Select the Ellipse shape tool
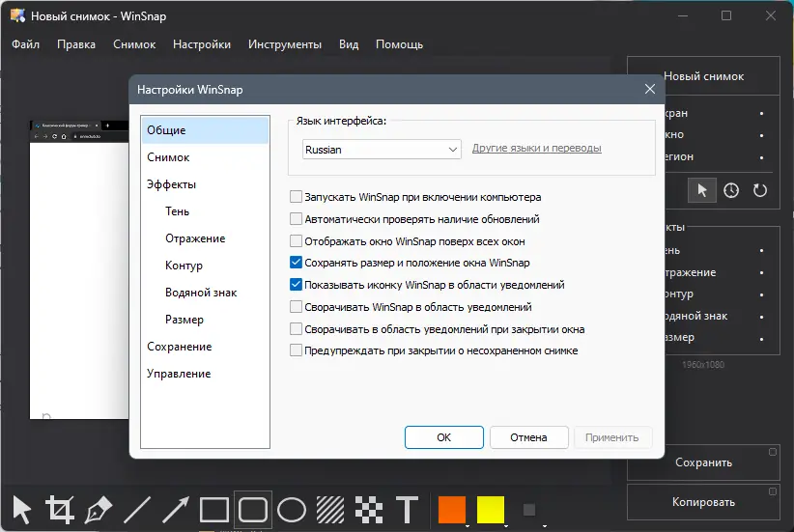The height and width of the screenshot is (532, 794). [x=292, y=509]
